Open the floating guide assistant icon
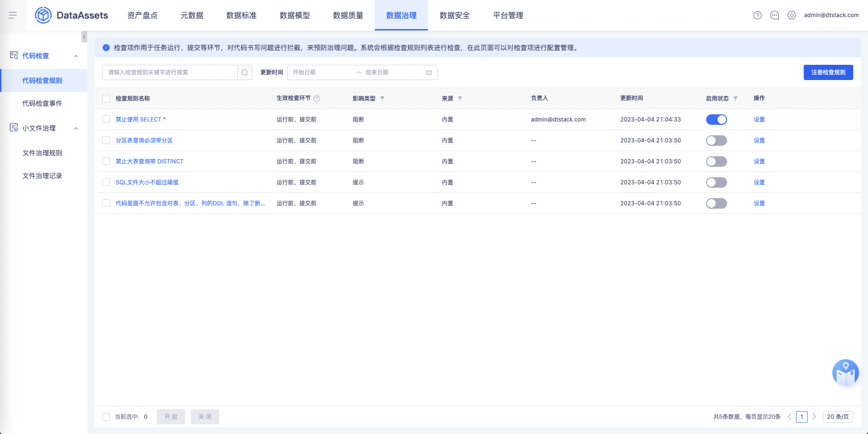 click(846, 373)
